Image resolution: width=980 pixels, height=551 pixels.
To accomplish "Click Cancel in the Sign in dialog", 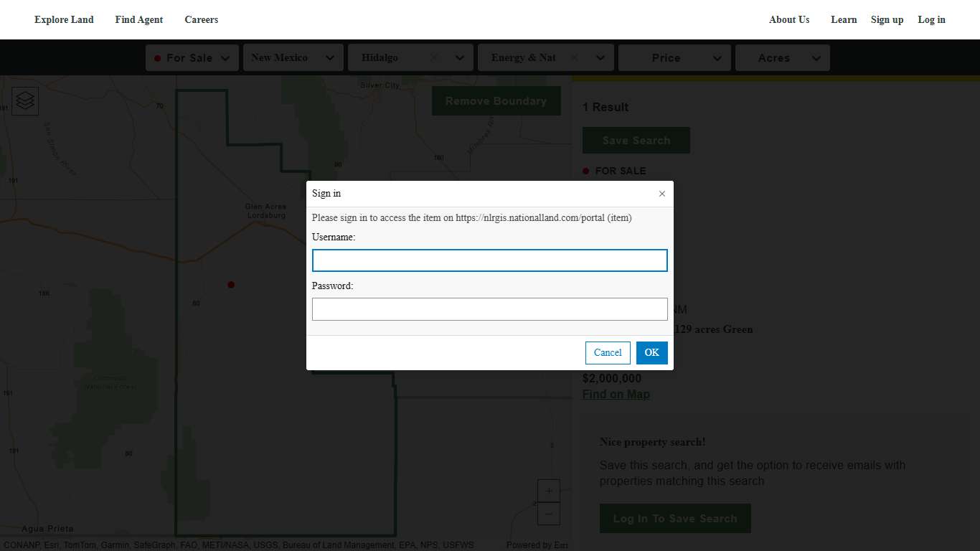I will [x=608, y=352].
